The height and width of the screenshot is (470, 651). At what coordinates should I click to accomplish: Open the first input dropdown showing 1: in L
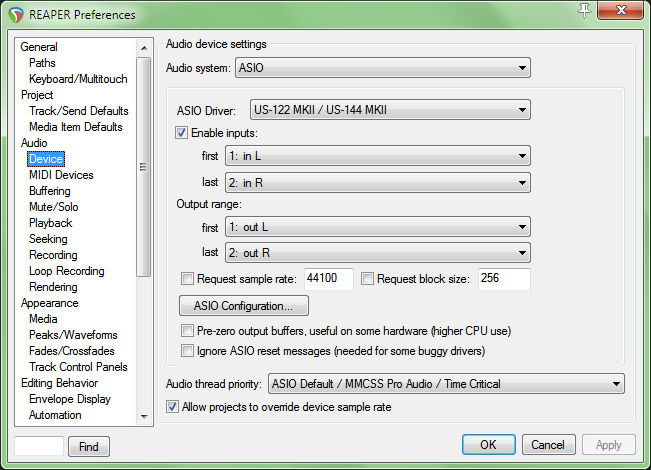[x=378, y=156]
